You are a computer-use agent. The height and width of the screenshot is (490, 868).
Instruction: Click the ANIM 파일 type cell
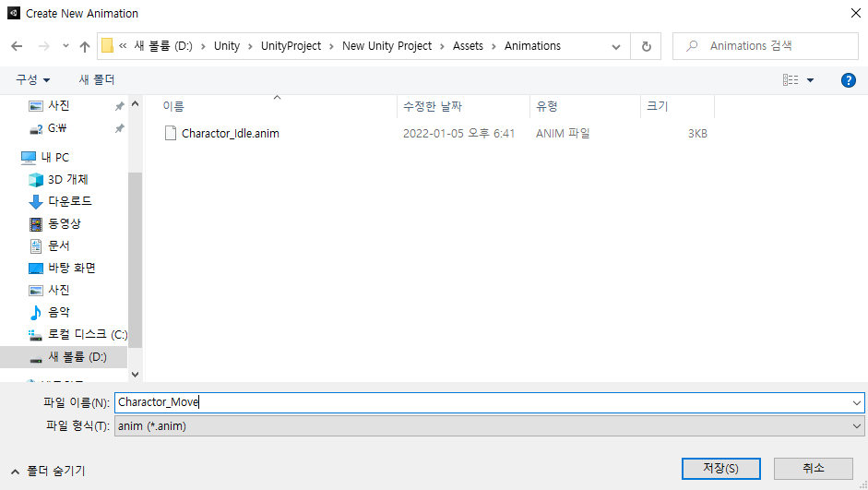(x=563, y=134)
